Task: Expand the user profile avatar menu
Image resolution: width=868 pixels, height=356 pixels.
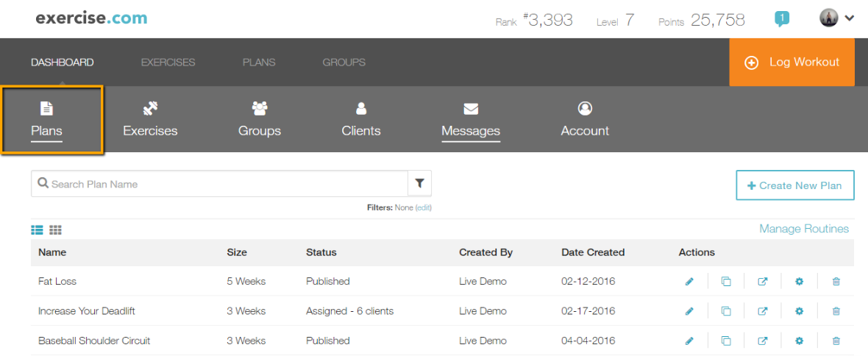Action: coord(836,18)
